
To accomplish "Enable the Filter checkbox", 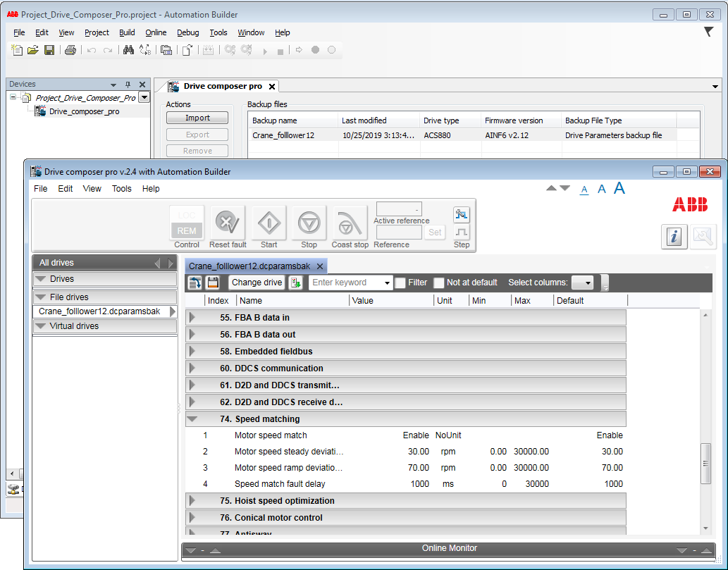I will [400, 282].
